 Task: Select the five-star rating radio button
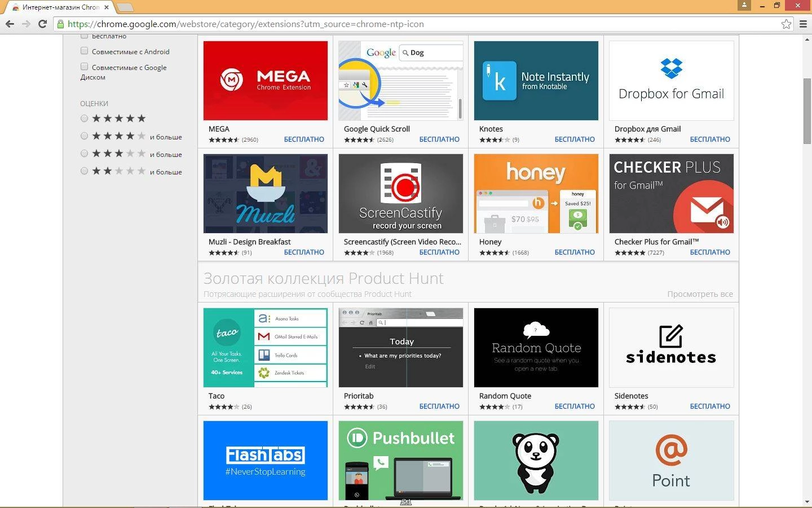pos(84,118)
